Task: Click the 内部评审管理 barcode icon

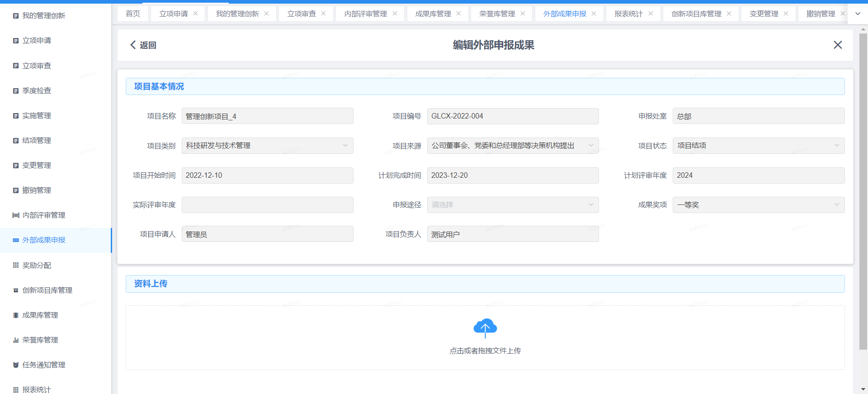Action: tap(16, 215)
